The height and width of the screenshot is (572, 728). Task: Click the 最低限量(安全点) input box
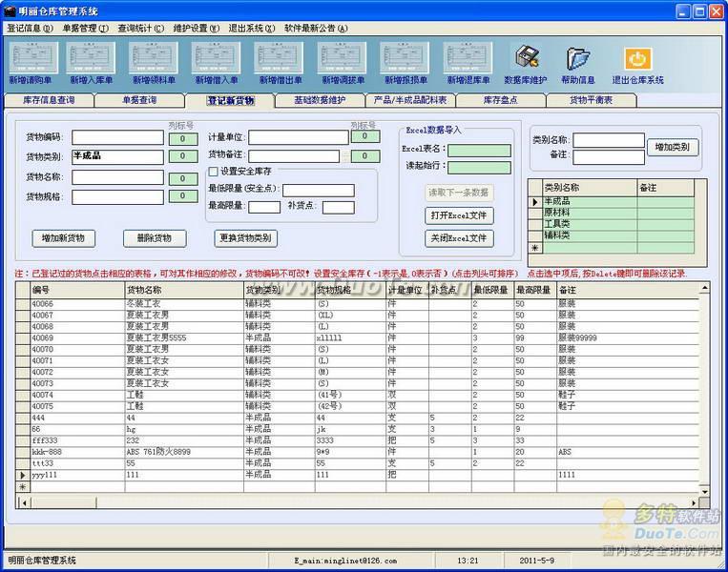(319, 191)
